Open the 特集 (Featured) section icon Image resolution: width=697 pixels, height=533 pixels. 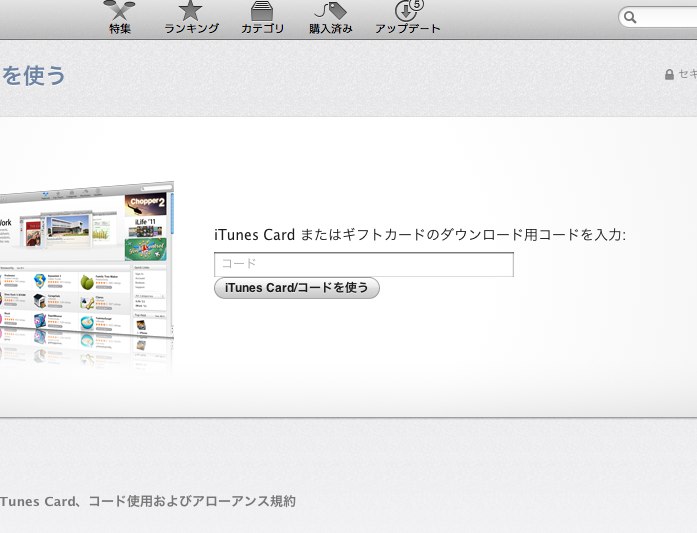pos(119,10)
